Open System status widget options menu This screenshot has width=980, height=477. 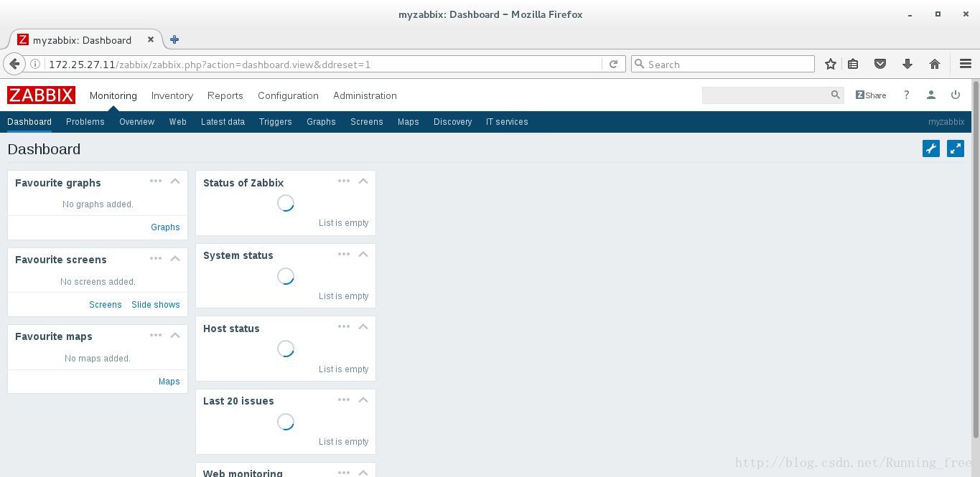pyautogui.click(x=344, y=254)
